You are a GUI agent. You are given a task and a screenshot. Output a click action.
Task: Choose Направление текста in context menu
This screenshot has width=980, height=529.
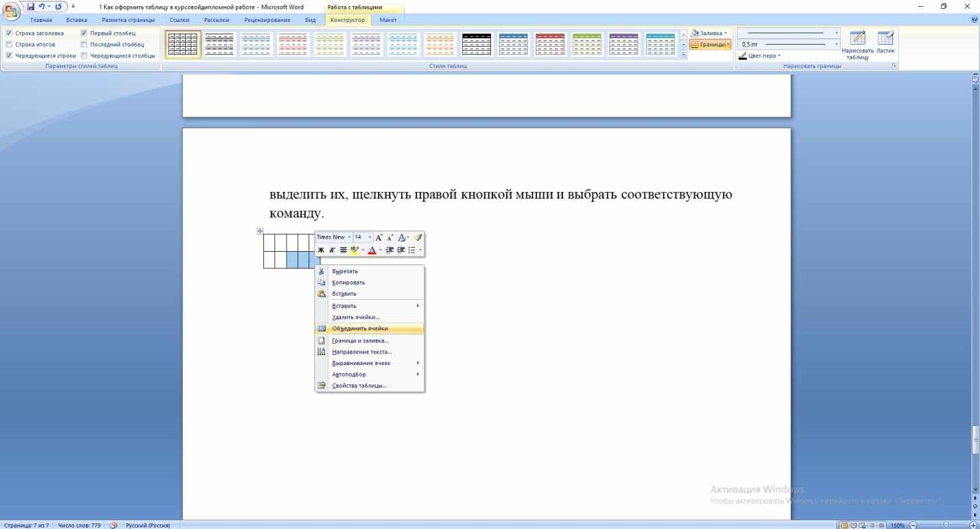pos(370,351)
